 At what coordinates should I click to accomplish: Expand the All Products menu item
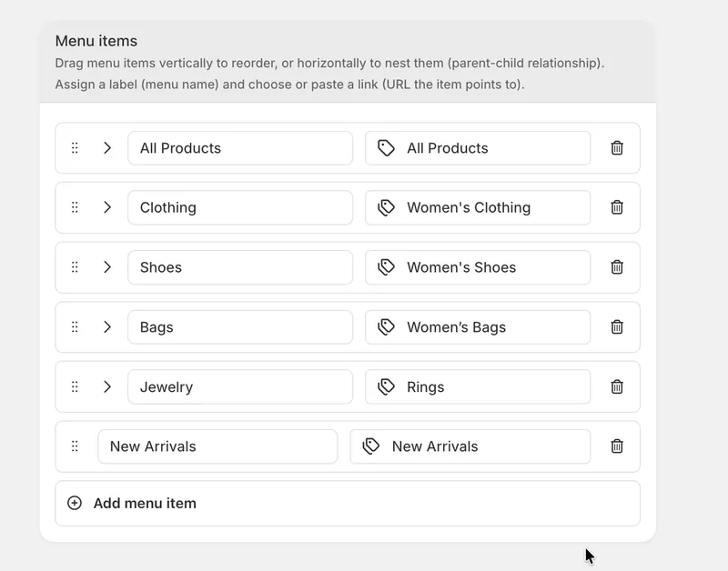tap(107, 148)
